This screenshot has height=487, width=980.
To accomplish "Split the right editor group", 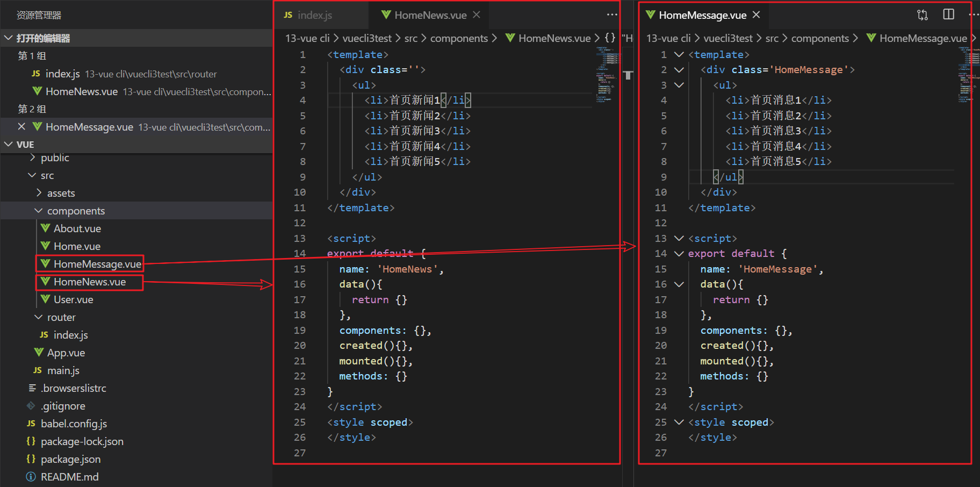I will (949, 15).
